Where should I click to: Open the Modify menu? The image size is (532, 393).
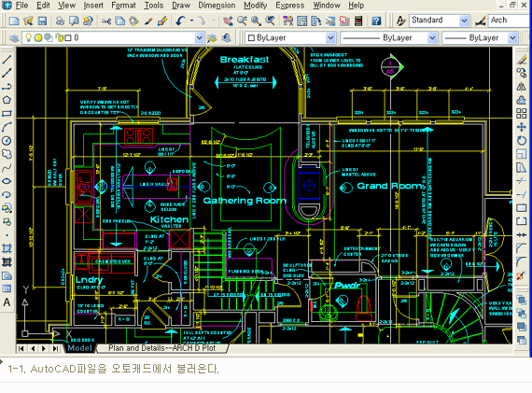[255, 6]
